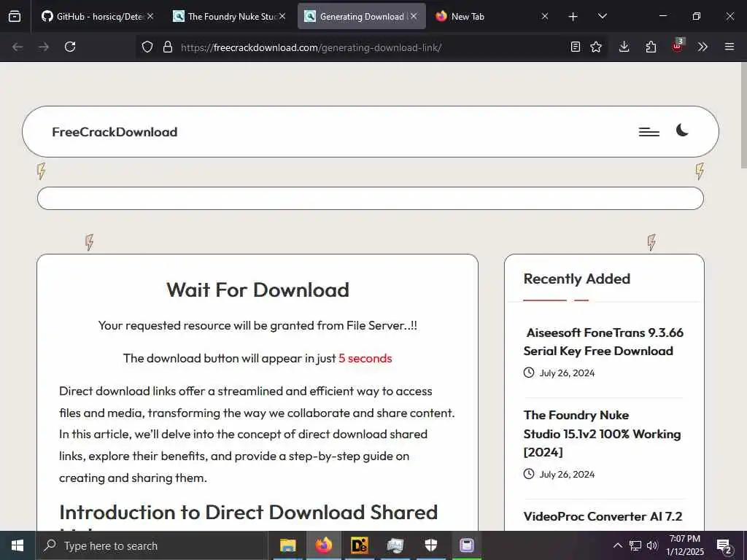Click the red 5 seconds countdown text

(x=365, y=358)
